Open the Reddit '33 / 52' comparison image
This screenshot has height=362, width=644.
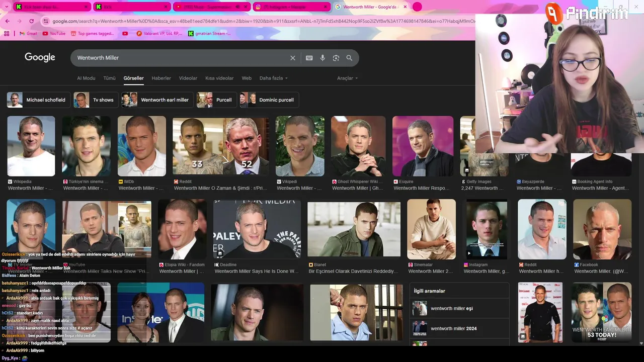coord(221,146)
